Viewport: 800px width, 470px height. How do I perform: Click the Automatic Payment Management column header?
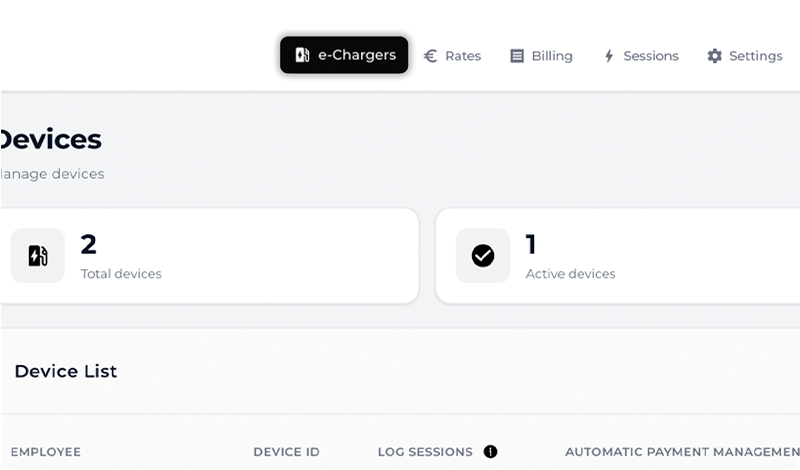click(x=682, y=452)
